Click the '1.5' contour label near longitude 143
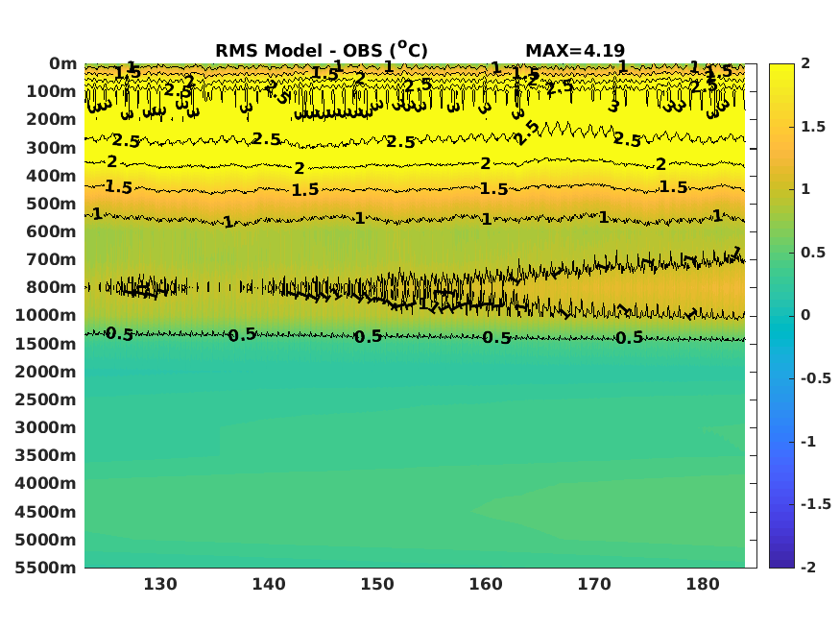 coord(305,190)
